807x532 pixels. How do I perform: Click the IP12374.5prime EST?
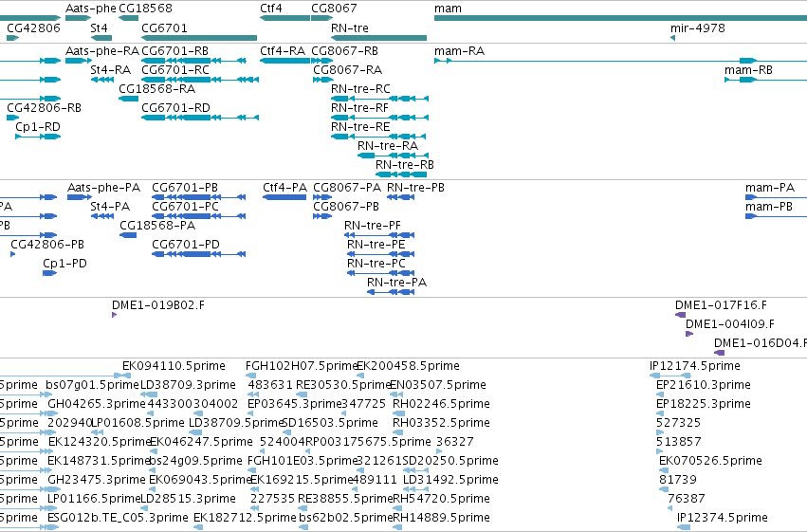coord(684,528)
